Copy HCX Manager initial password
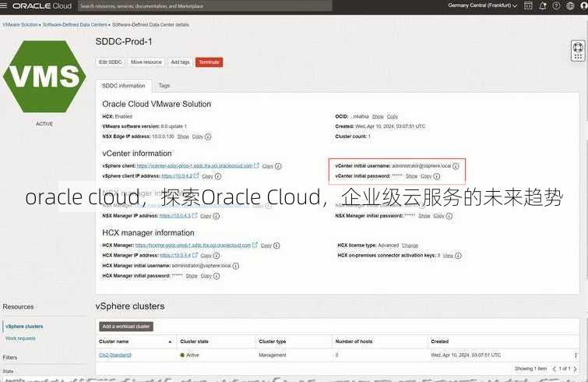The height and width of the screenshot is (382, 588). (206, 276)
